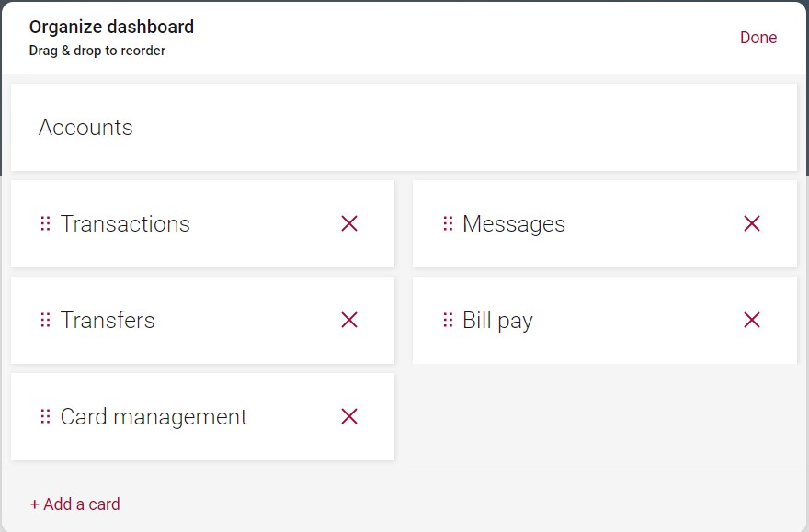Remove the Transactions card with its X
This screenshot has width=809, height=532.
click(349, 223)
